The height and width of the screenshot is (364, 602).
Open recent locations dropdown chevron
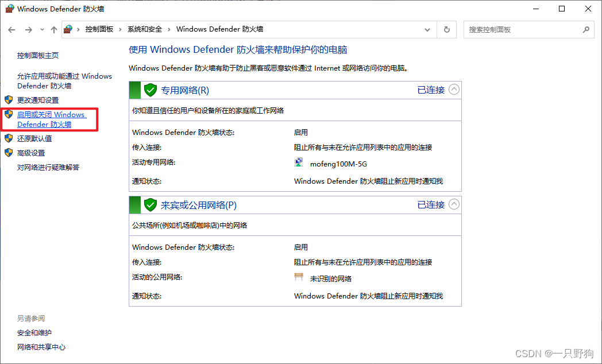[x=42, y=29]
